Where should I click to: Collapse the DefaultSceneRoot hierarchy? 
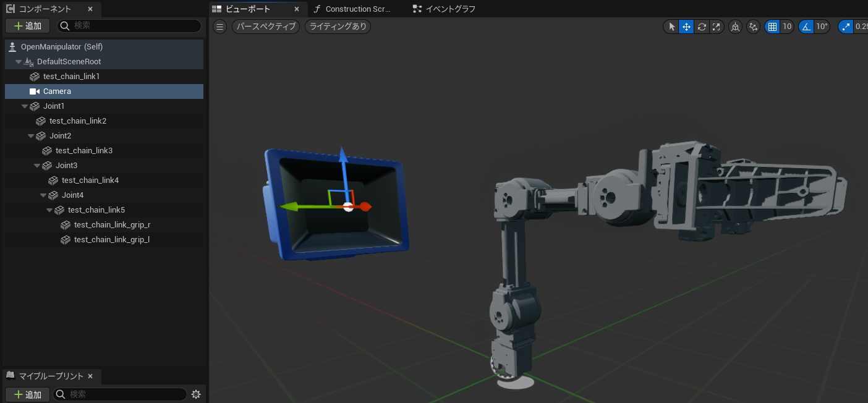click(18, 61)
